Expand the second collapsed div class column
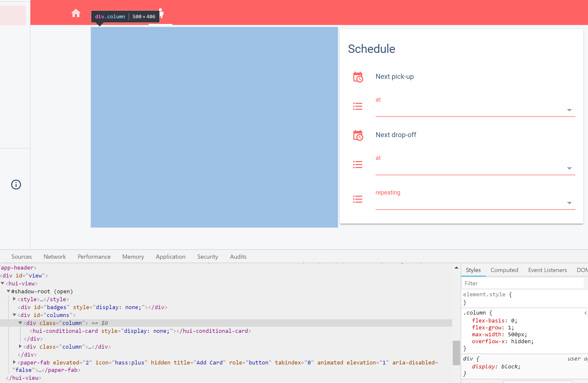Screen dimensions: 588x383 coord(20,346)
